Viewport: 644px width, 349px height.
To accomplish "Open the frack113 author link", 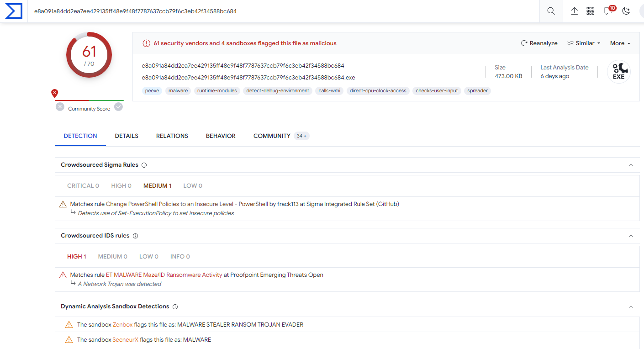I will pos(288,204).
